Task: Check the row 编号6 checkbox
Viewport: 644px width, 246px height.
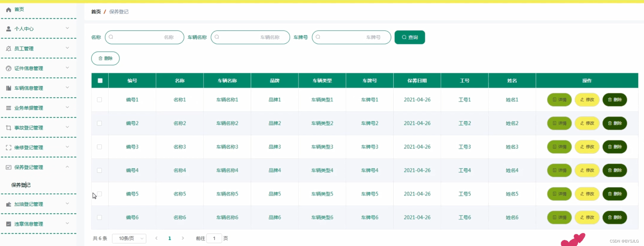Action: (x=99, y=217)
